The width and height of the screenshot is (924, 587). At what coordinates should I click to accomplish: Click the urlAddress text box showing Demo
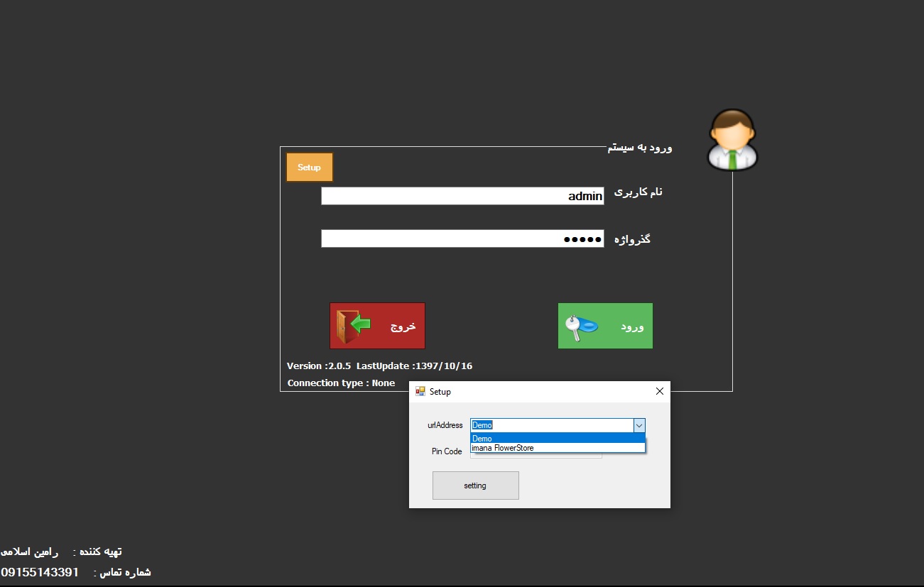click(552, 425)
